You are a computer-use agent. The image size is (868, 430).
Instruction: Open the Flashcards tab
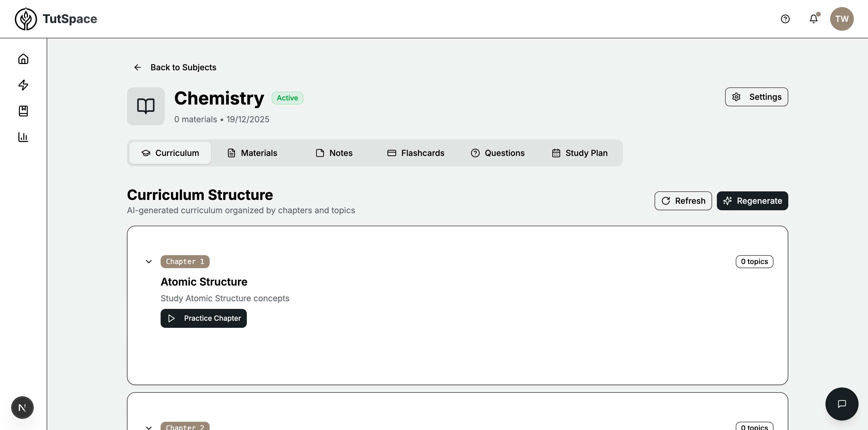(415, 153)
